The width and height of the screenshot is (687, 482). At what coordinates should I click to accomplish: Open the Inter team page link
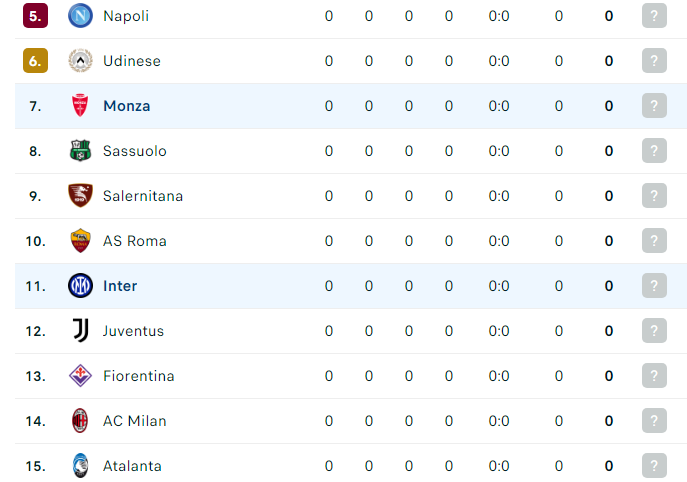tap(120, 286)
